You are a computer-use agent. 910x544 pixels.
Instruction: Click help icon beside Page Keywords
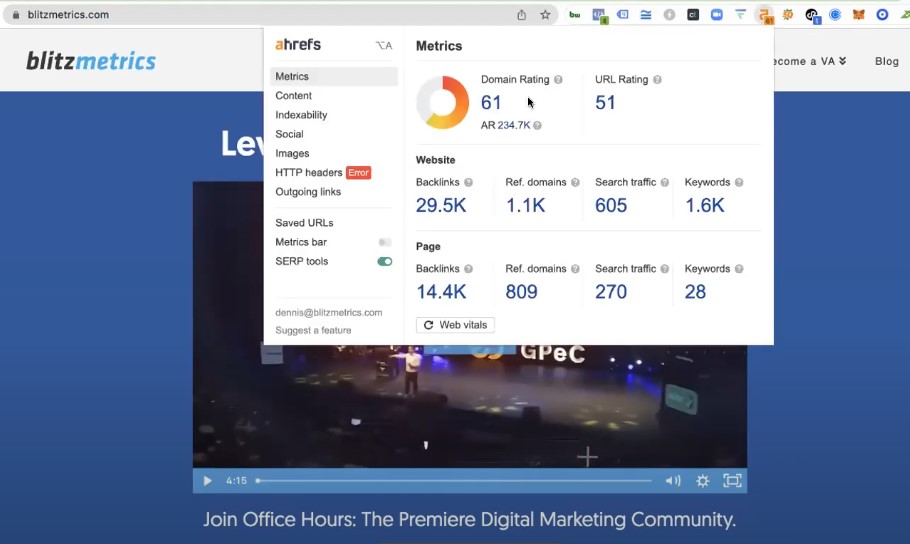pos(739,269)
